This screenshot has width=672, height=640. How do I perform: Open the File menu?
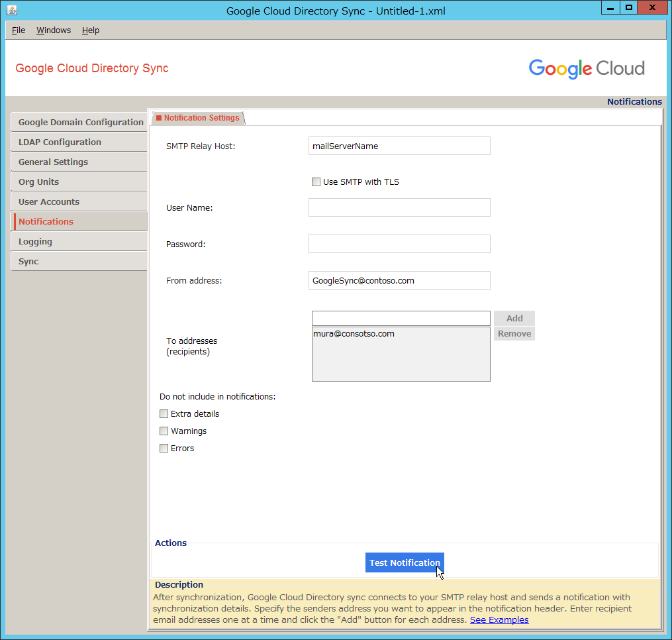[19, 30]
